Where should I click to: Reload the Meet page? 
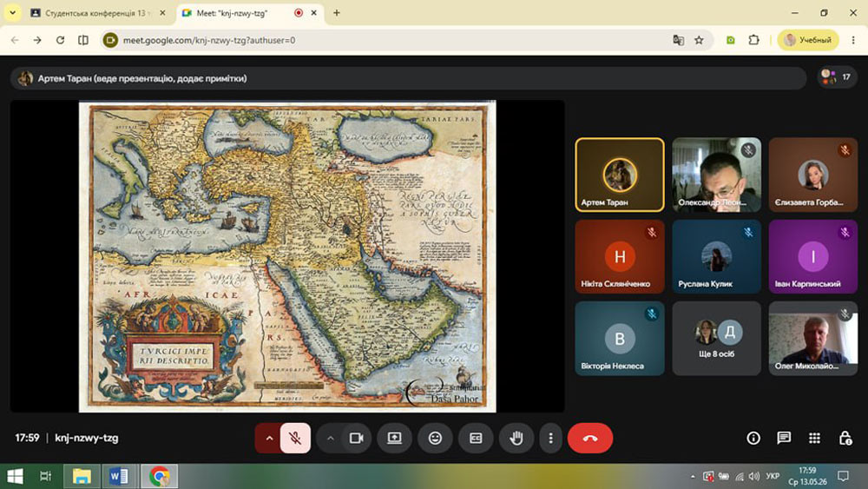click(x=60, y=40)
